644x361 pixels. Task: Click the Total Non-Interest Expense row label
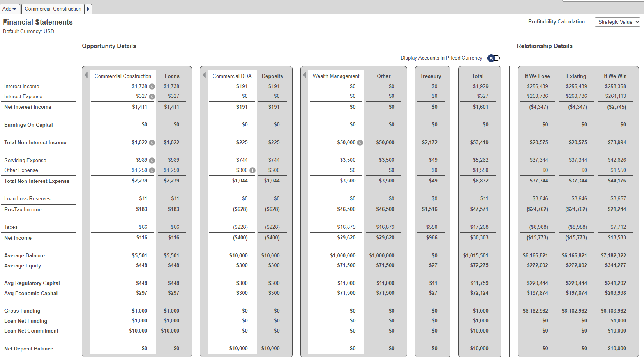tap(37, 181)
